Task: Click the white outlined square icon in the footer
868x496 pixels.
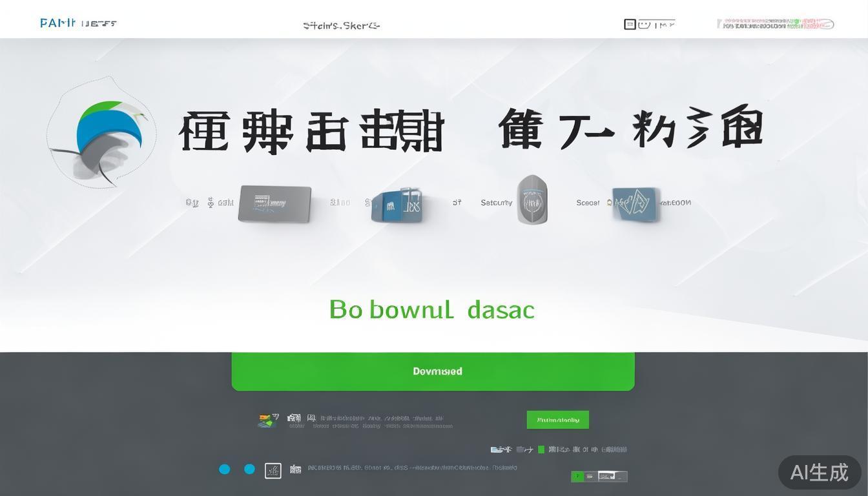Action: pos(273,470)
